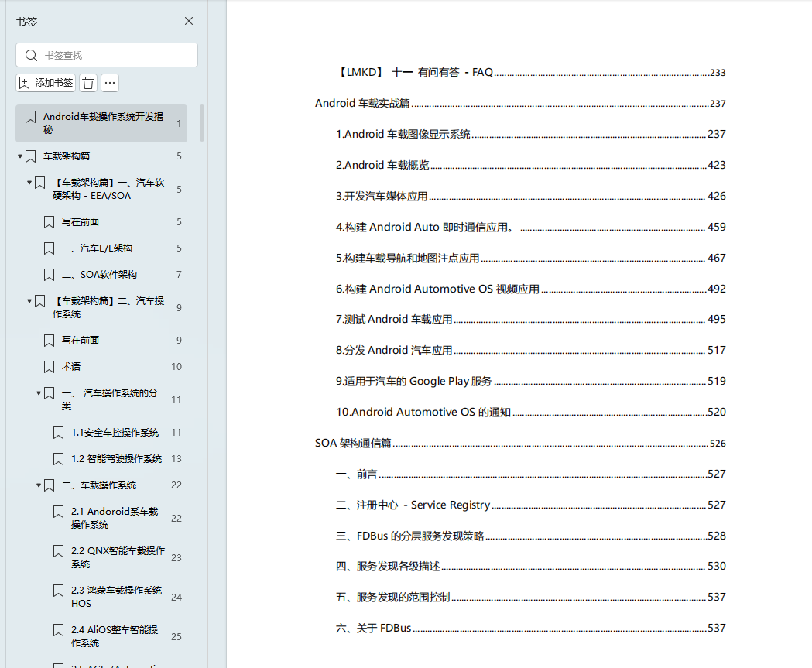Open bookmark 一、汽车E/E架构
Image resolution: width=812 pixels, height=668 pixels.
click(97, 248)
